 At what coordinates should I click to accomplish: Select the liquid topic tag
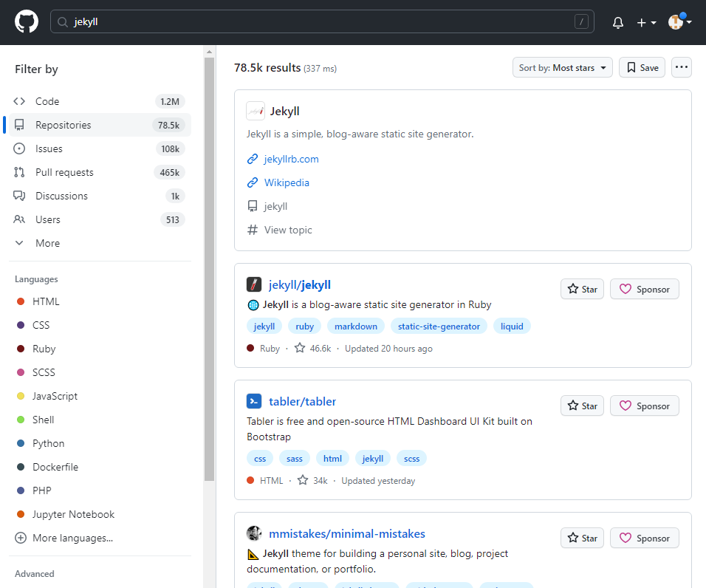coord(512,327)
